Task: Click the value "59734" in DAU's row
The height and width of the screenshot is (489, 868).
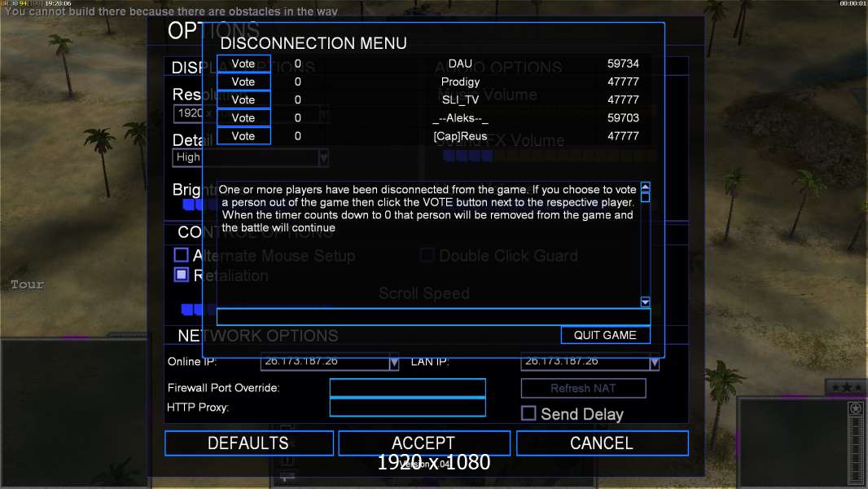Action: pos(623,64)
